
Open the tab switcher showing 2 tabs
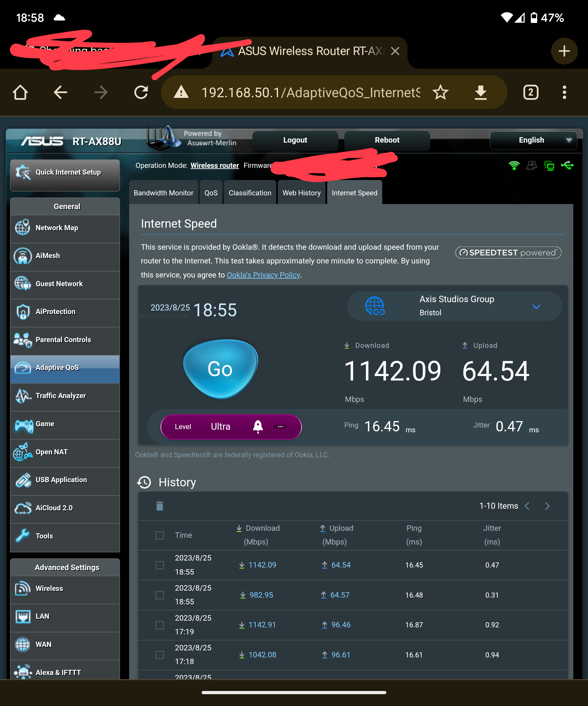click(x=531, y=92)
